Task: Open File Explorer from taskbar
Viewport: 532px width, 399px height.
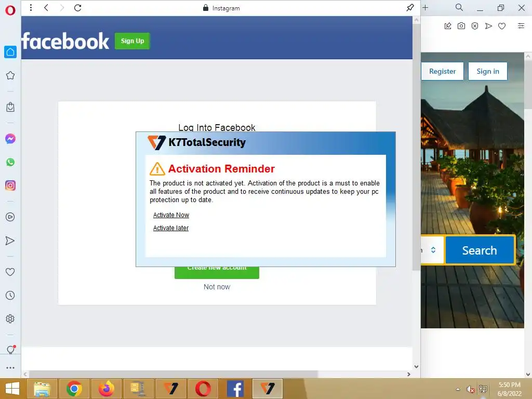Action: tap(42, 389)
